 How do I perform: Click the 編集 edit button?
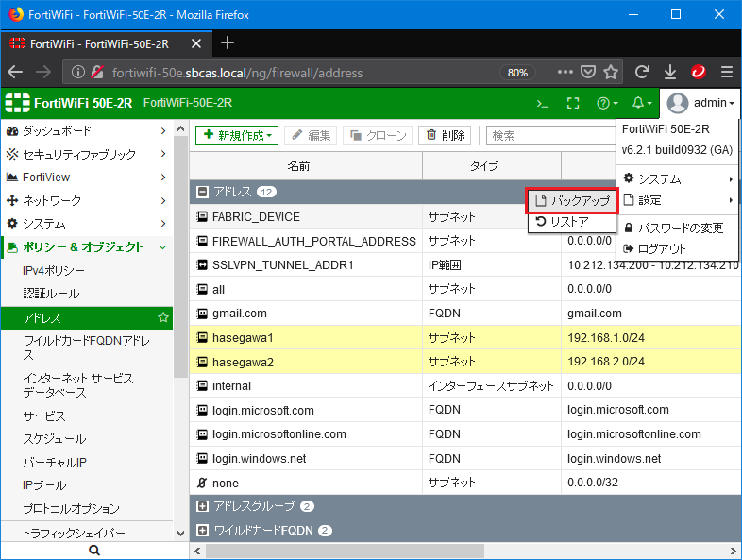click(x=311, y=135)
